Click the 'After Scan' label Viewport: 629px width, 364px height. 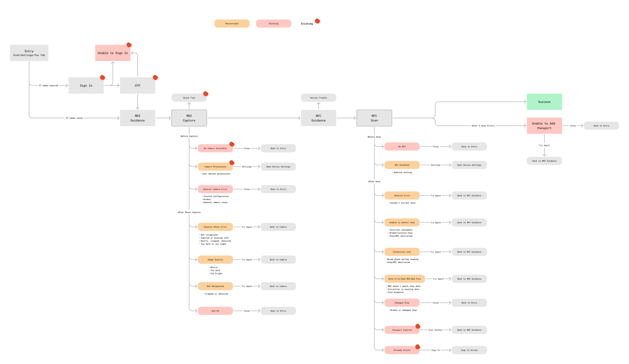[x=374, y=181]
